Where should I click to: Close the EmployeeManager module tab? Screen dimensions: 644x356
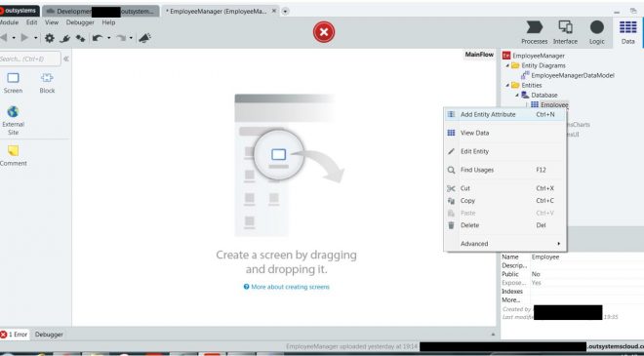(x=274, y=11)
